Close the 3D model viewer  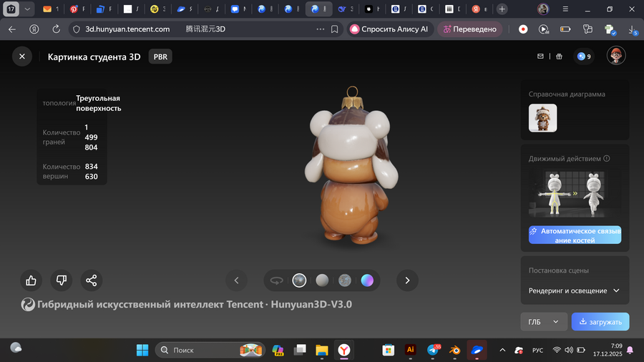coord(22,57)
